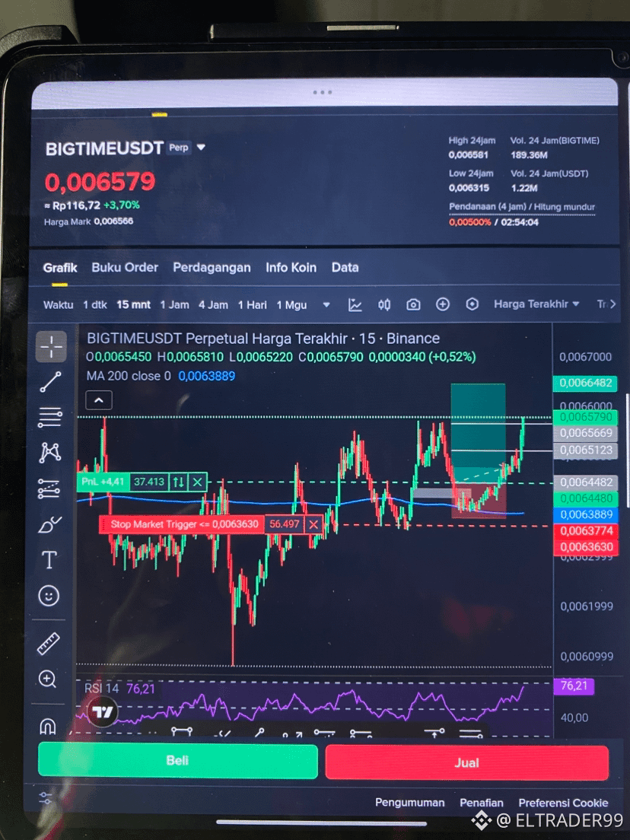
Task: Click the three-dot window handle at top
Action: point(323,92)
